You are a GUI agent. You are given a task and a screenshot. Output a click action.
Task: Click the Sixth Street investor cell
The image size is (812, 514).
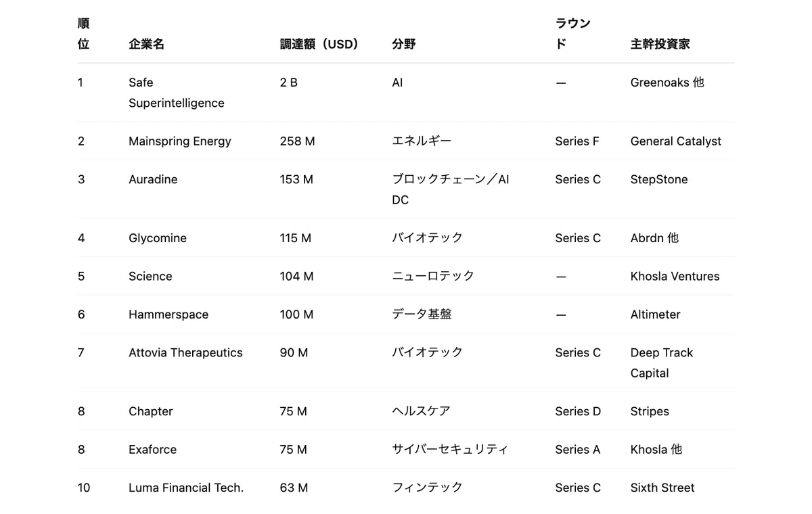pyautogui.click(x=662, y=488)
